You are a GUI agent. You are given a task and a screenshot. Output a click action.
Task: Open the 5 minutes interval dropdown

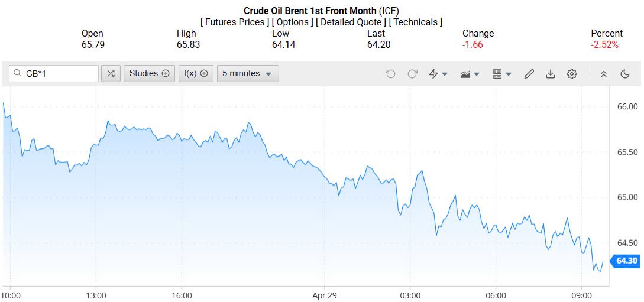pos(248,74)
